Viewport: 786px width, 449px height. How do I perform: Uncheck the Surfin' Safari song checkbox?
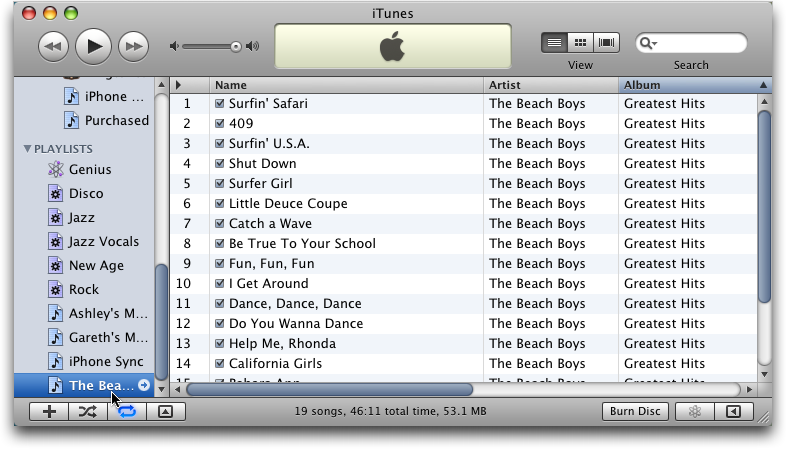pos(220,104)
